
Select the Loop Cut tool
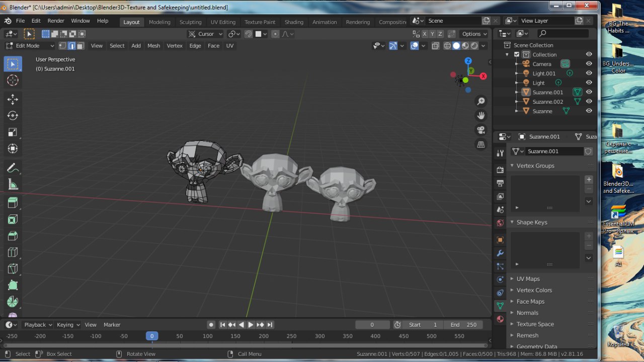pos(13,252)
